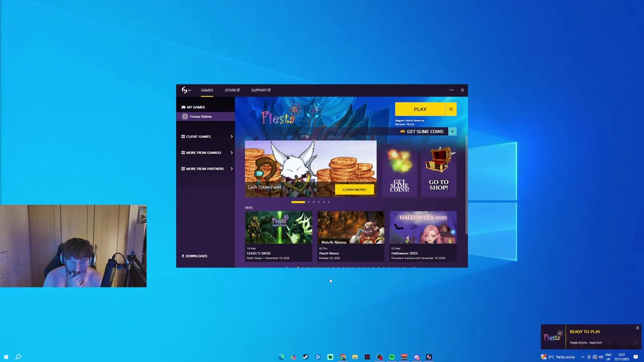Open the Halloween 2025 news card
This screenshot has width=644, height=362.
[423, 236]
